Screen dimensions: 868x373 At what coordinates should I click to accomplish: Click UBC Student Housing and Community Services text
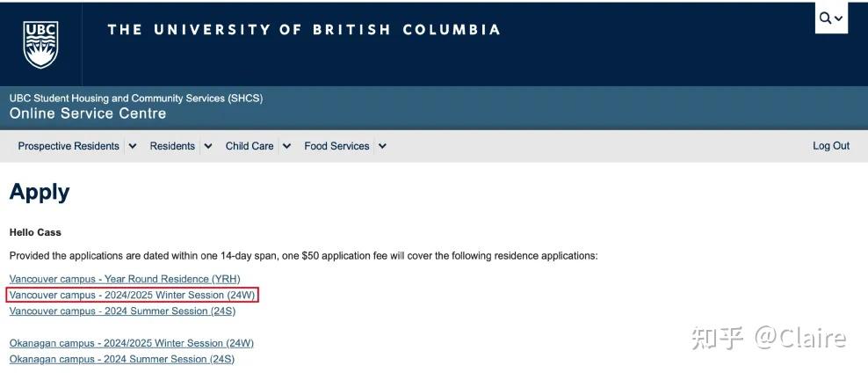(135, 99)
